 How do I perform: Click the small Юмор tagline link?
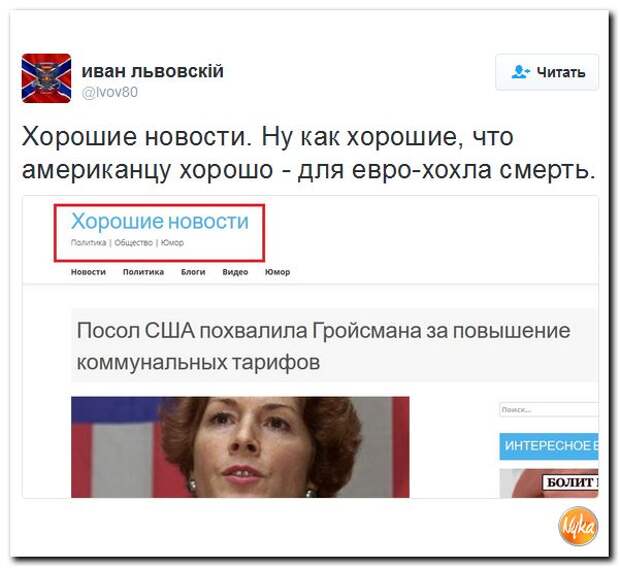pyautogui.click(x=172, y=242)
